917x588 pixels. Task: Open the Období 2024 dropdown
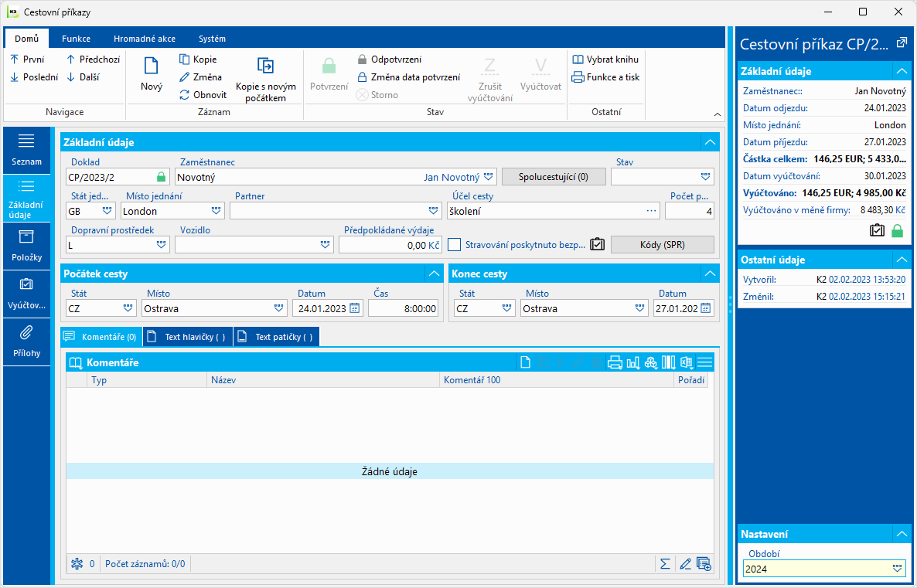898,569
